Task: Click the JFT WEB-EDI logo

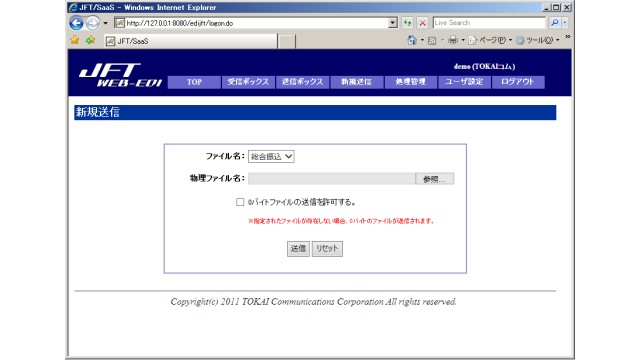Action: [120, 75]
